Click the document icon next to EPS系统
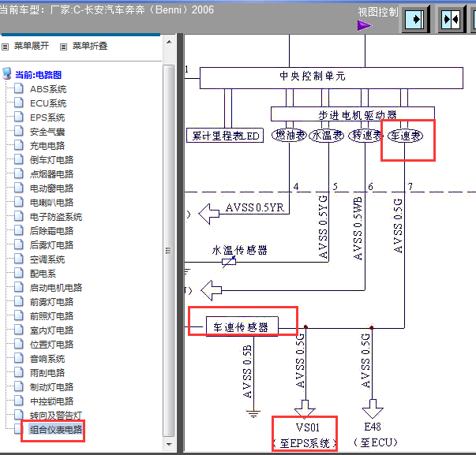The height and width of the screenshot is (455, 476). 19,117
